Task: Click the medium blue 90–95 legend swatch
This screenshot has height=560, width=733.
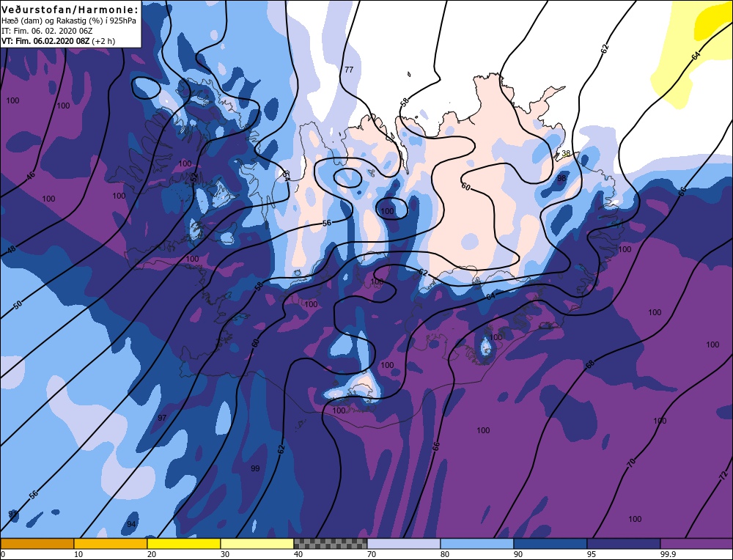Action: pos(550,544)
